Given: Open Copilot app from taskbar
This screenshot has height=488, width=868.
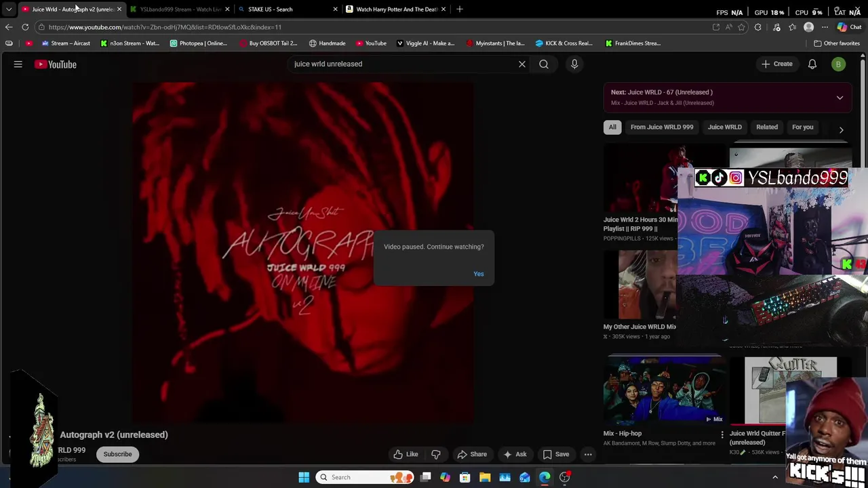Looking at the screenshot, I should [446, 477].
